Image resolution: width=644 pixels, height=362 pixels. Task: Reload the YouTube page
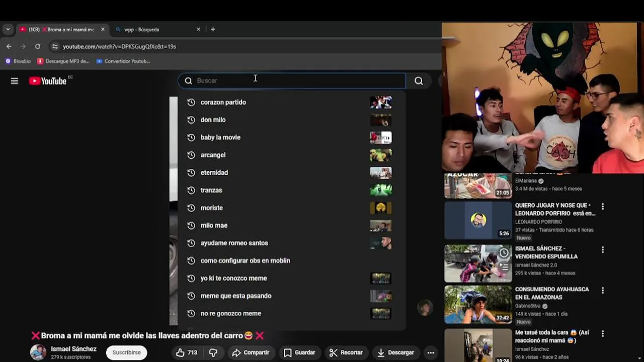coord(38,46)
